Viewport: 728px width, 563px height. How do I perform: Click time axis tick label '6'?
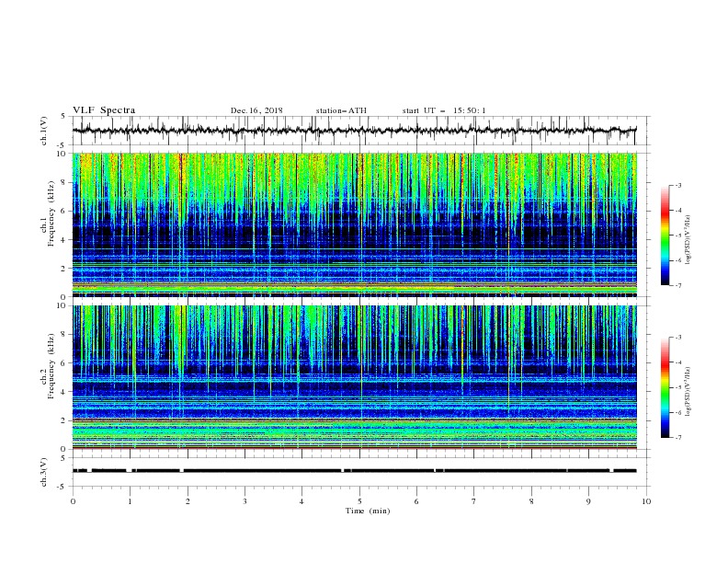pos(416,501)
